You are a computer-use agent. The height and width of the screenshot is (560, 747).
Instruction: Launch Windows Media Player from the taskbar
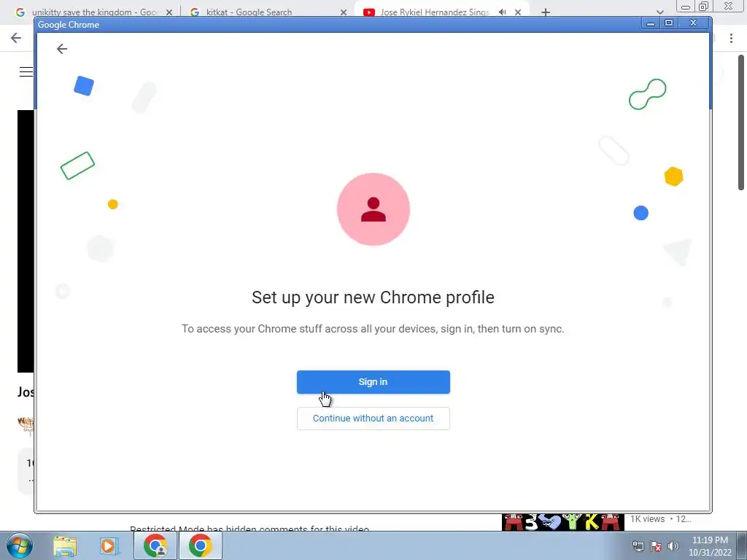pos(109,545)
